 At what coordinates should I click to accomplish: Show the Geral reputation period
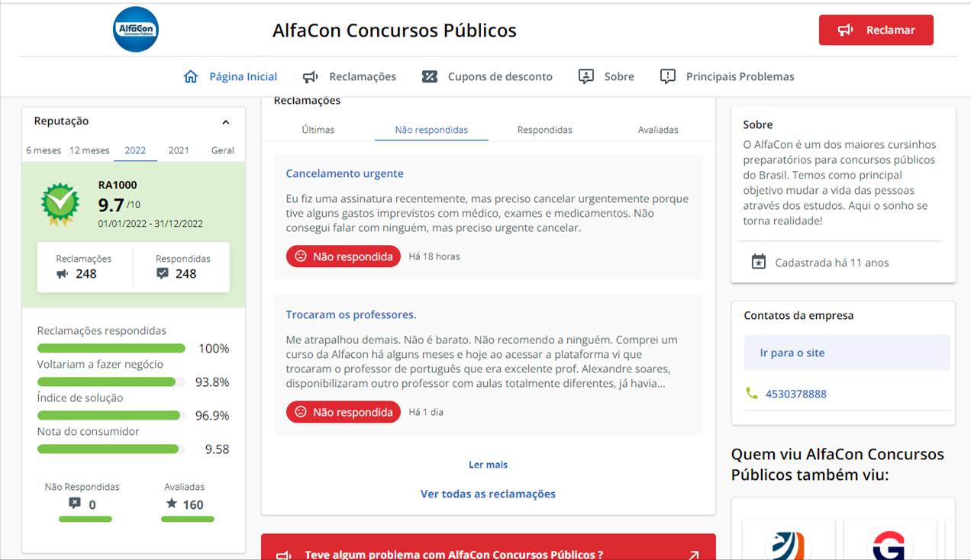[x=222, y=150]
